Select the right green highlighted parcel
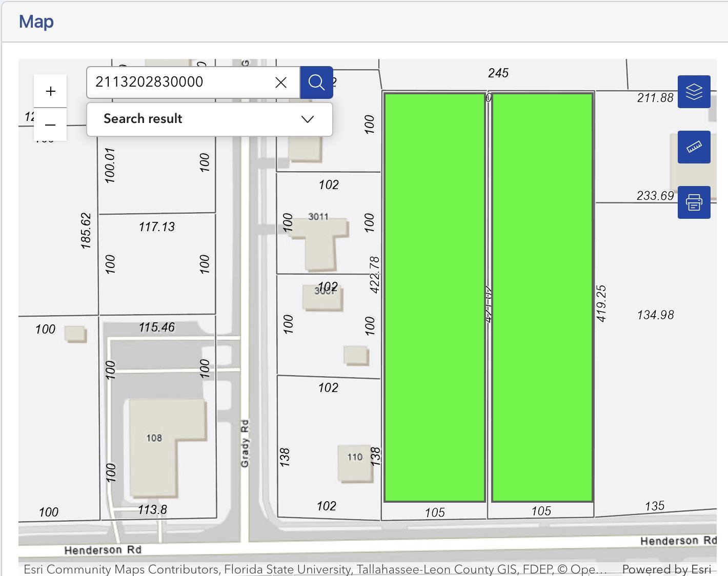The height and width of the screenshot is (576, 728). click(542, 297)
